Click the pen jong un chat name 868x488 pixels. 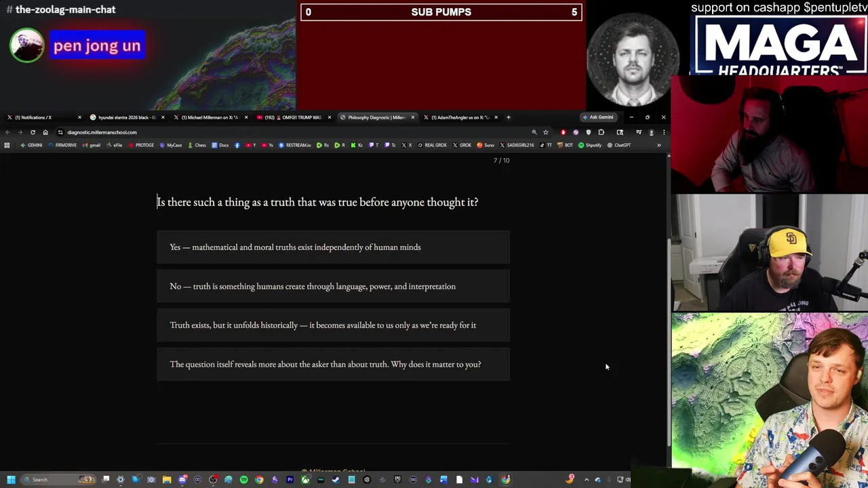tap(97, 46)
